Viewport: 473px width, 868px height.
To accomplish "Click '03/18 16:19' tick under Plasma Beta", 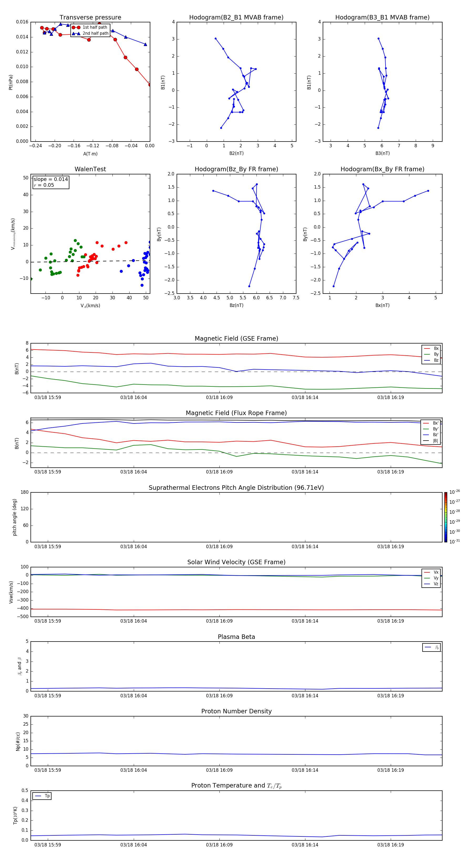I will pos(390,696).
